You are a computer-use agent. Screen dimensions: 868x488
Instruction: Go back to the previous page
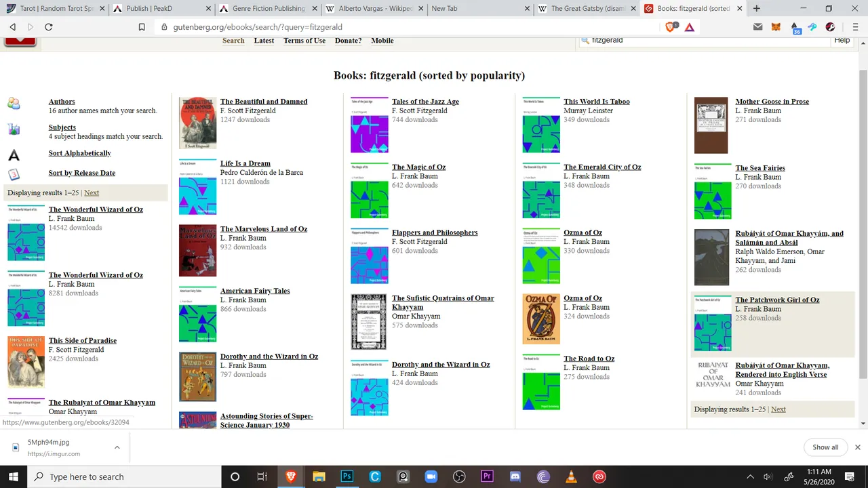tap(12, 27)
